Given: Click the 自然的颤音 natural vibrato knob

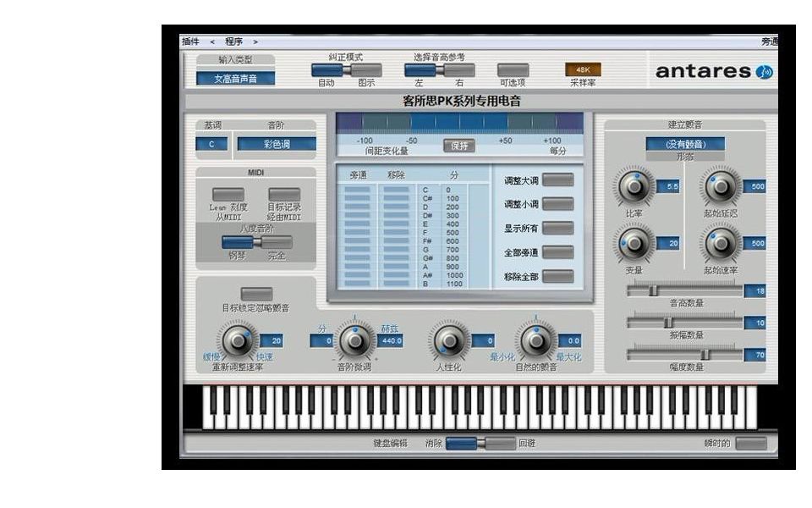Looking at the screenshot, I should click(x=536, y=340).
